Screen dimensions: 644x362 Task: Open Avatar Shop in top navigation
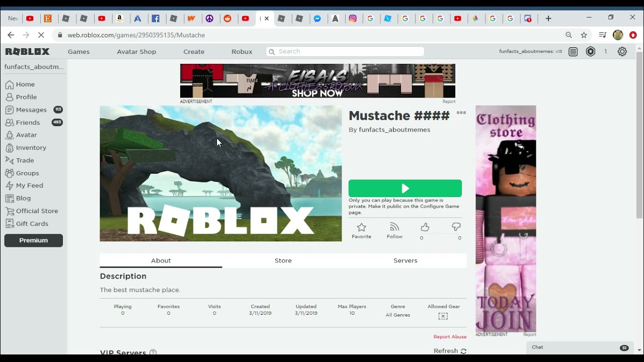[136, 52]
